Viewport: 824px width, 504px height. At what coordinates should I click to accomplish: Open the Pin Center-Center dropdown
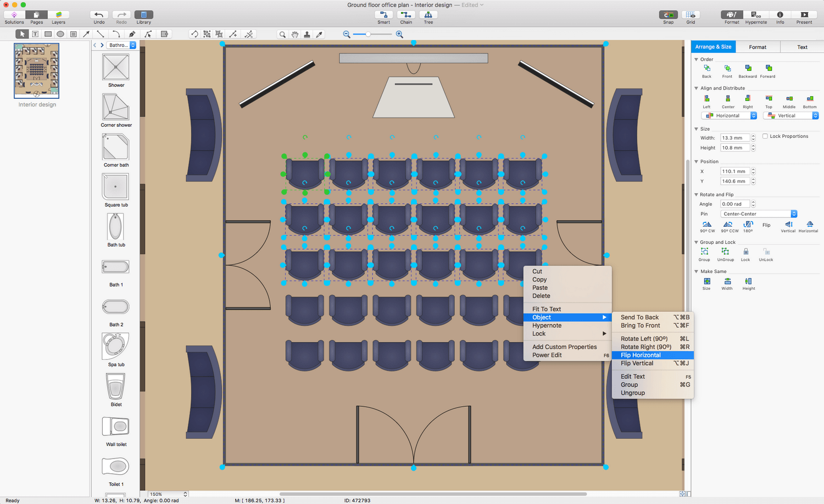[759, 214]
